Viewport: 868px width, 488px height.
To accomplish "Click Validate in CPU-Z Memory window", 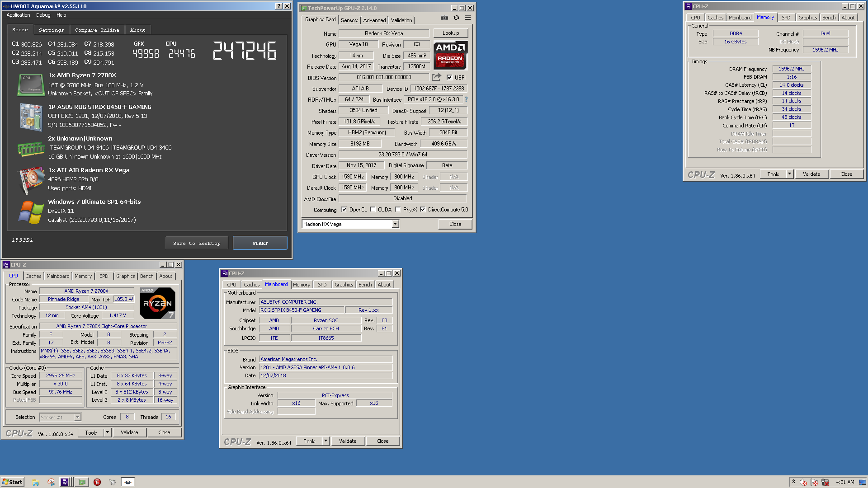I will [x=811, y=174].
